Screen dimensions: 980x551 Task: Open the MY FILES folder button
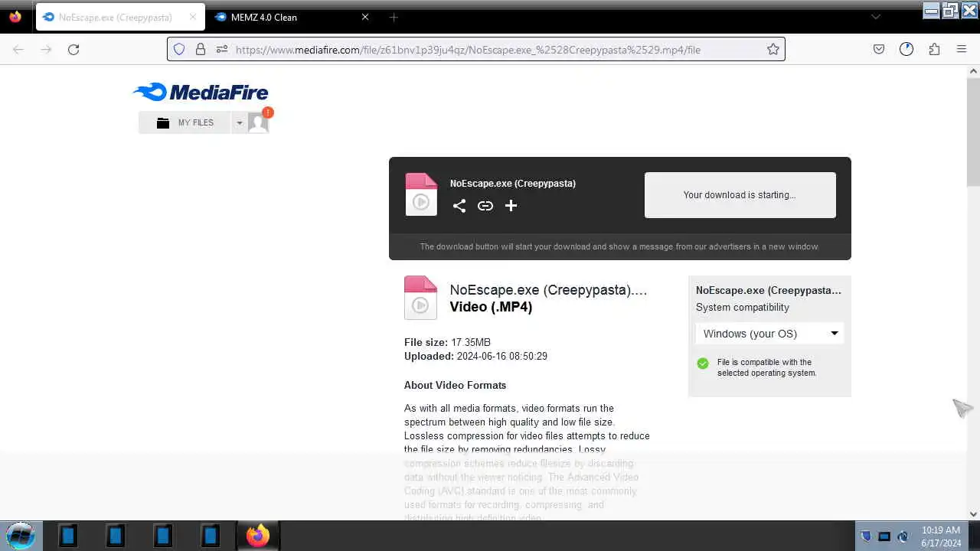point(185,122)
